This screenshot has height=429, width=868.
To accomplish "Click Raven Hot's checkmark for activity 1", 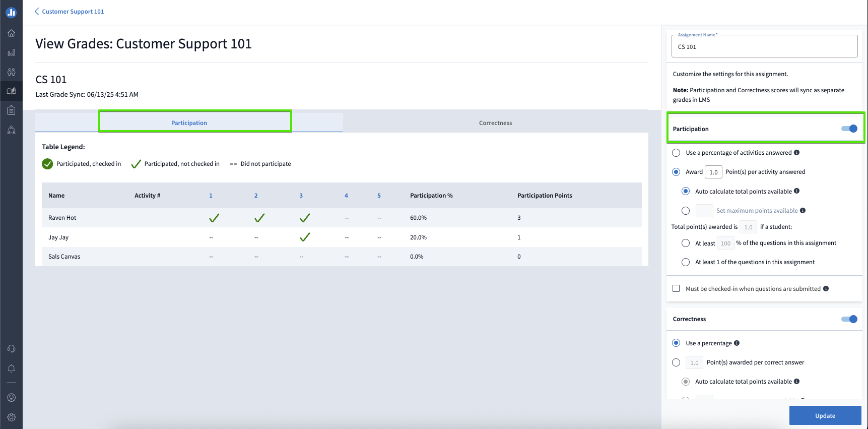I will (x=214, y=218).
